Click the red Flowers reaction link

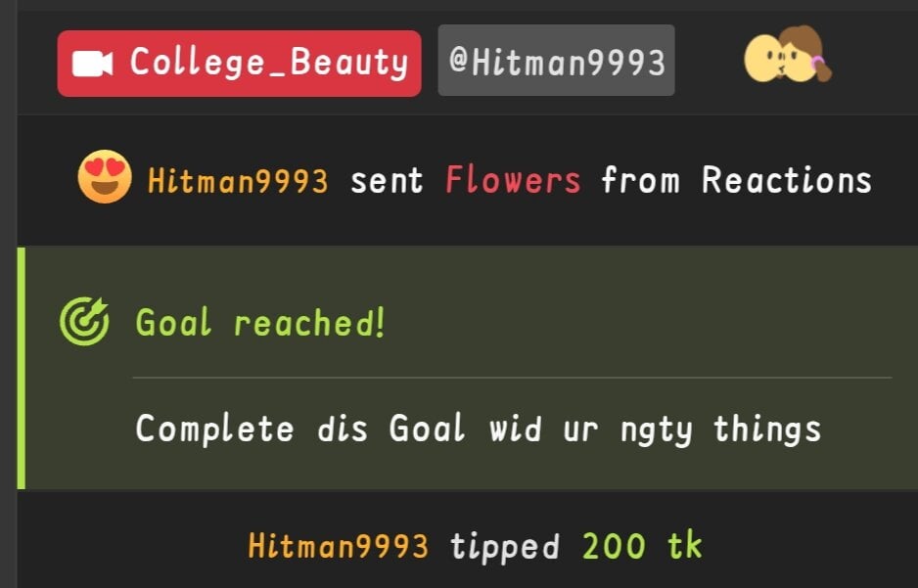[x=513, y=180]
